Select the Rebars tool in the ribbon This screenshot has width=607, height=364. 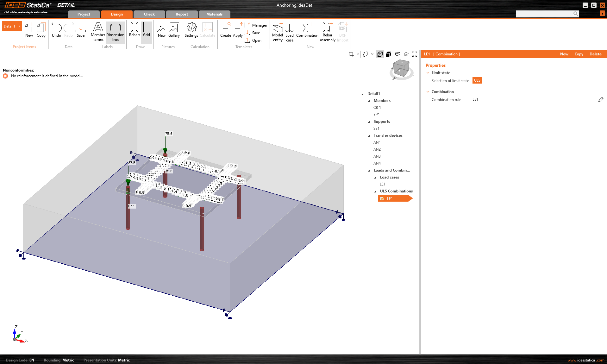[x=134, y=31]
